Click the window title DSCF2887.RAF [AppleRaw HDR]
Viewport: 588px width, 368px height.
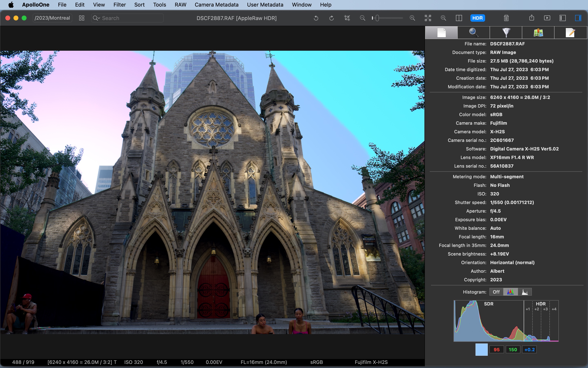(236, 18)
